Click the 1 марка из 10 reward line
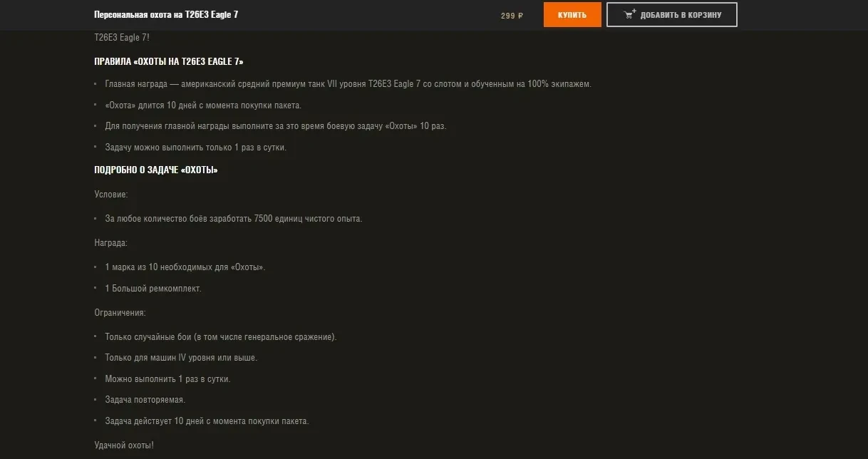Screen dimensions: 868x459 [185, 267]
